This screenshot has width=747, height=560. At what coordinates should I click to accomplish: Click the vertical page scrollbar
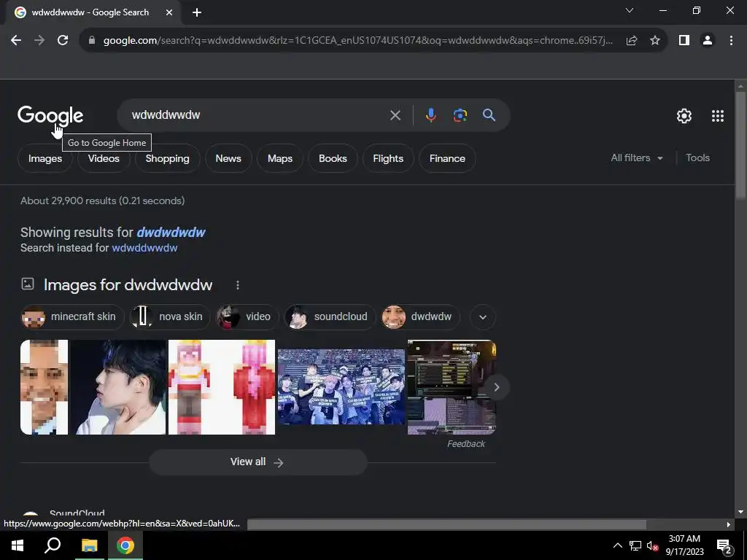coord(740,145)
